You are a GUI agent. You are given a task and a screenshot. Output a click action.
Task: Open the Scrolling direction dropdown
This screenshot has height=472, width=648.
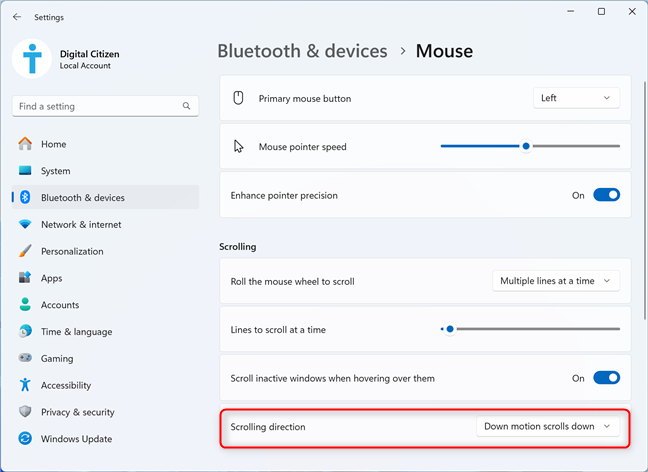coord(548,427)
